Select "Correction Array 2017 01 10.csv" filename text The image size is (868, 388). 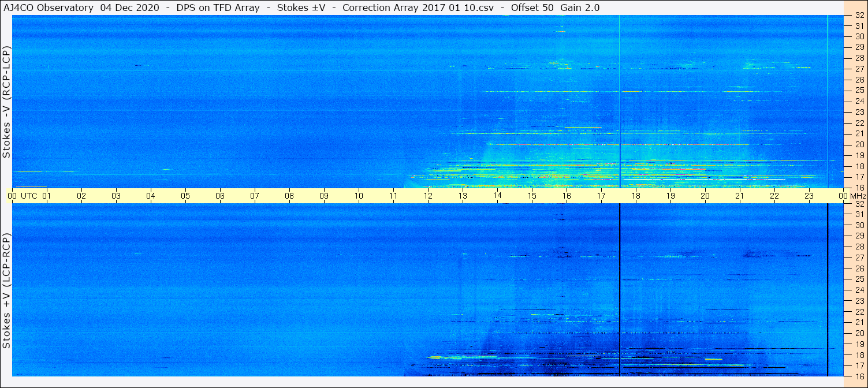[x=418, y=8]
